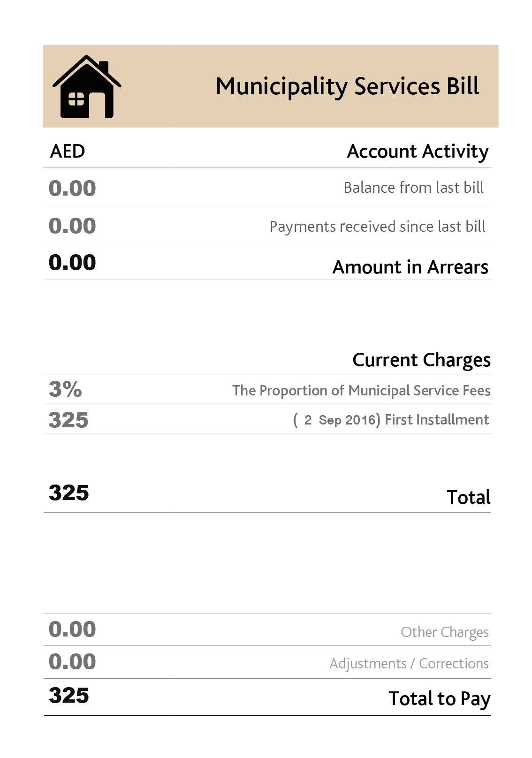Click Payments received since last bill

click(x=377, y=227)
